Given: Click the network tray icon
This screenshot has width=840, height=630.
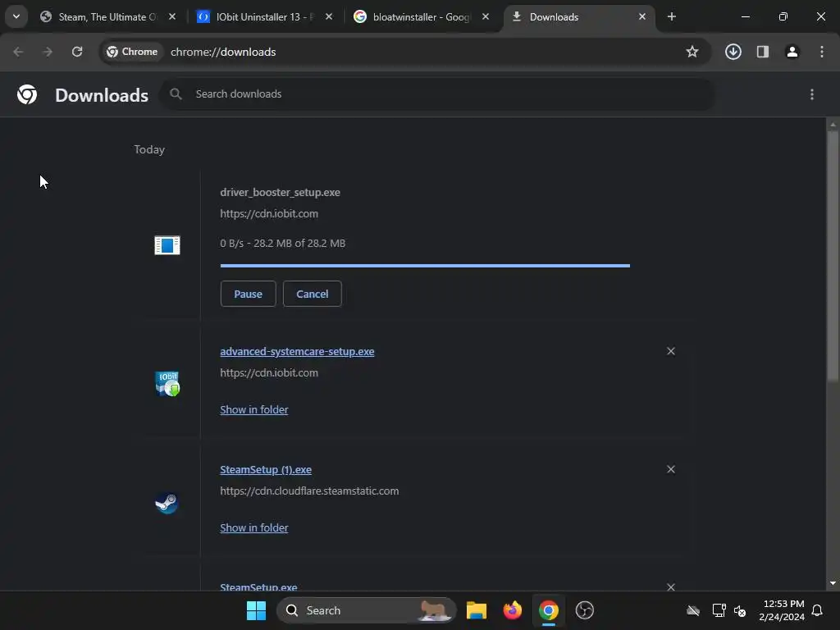Looking at the screenshot, I should click(719, 610).
